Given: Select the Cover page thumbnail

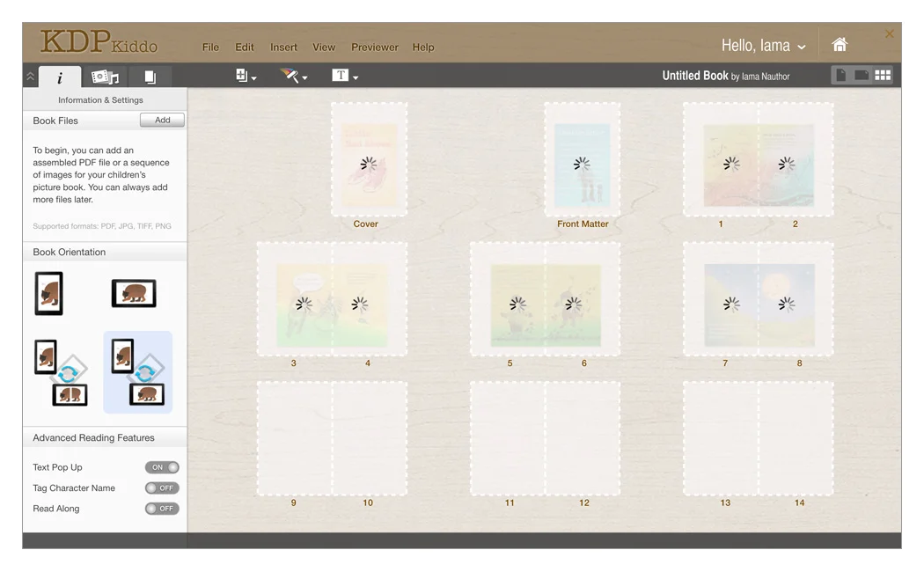Looking at the screenshot, I should point(369,159).
